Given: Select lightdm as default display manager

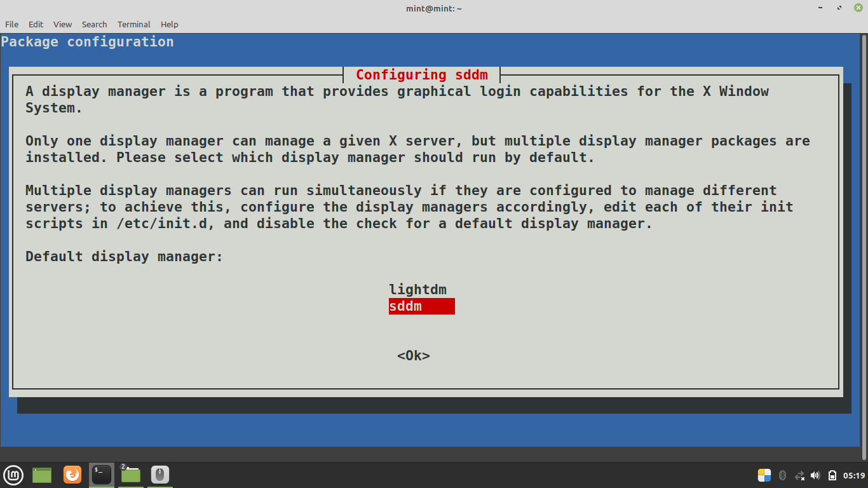Looking at the screenshot, I should click(x=417, y=289).
